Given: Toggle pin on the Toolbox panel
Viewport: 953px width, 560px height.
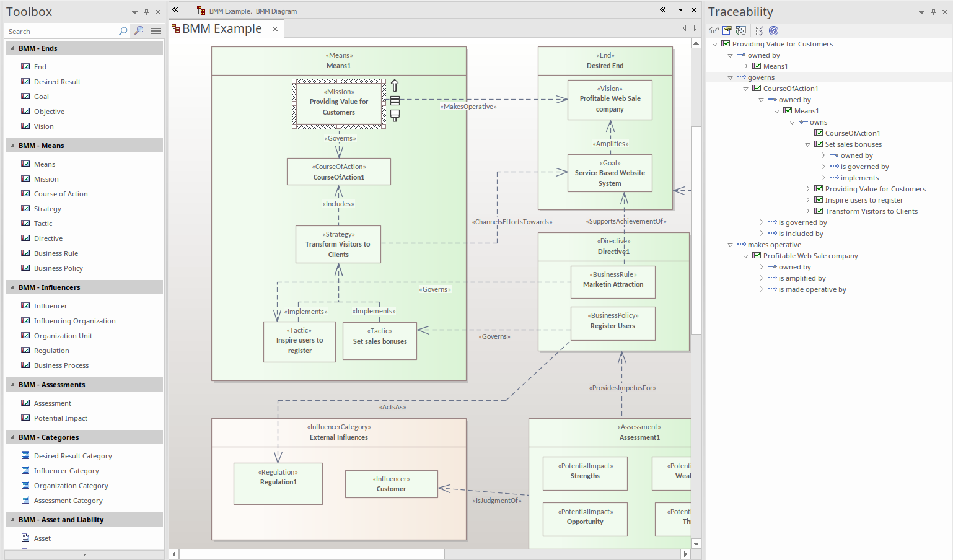Looking at the screenshot, I should (145, 11).
